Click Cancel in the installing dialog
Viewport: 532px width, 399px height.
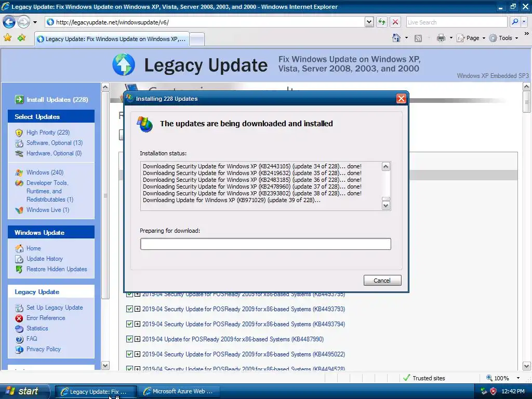(382, 280)
